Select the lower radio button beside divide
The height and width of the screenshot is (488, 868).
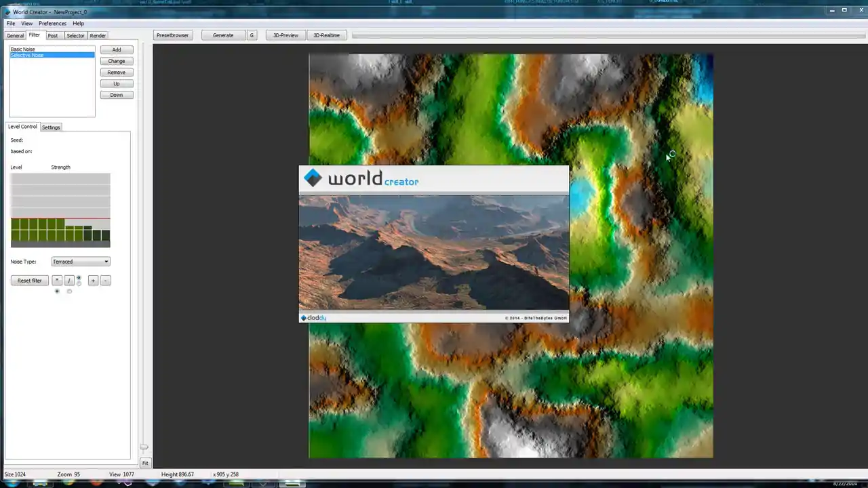[79, 283]
